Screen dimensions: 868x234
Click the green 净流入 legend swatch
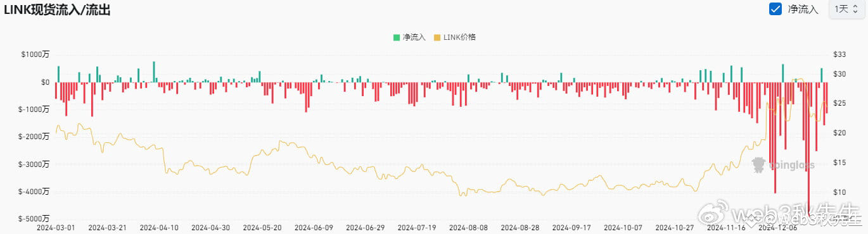397,37
